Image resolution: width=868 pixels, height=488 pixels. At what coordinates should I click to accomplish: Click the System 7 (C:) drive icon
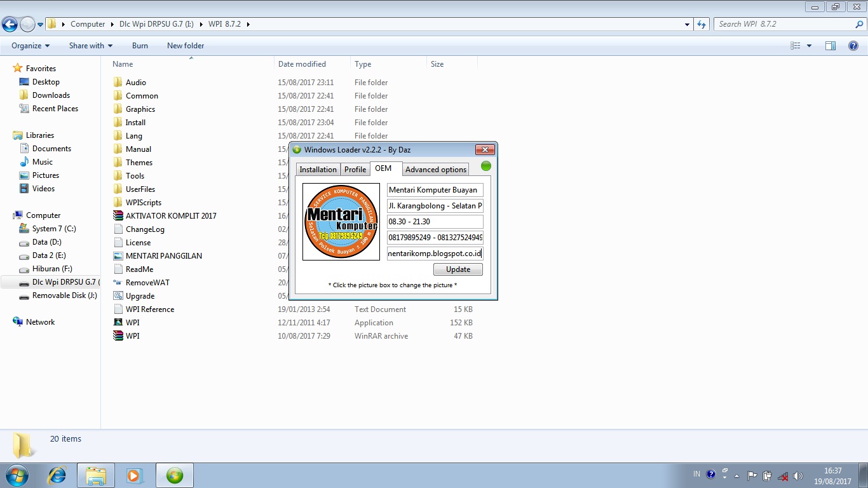(24, 228)
